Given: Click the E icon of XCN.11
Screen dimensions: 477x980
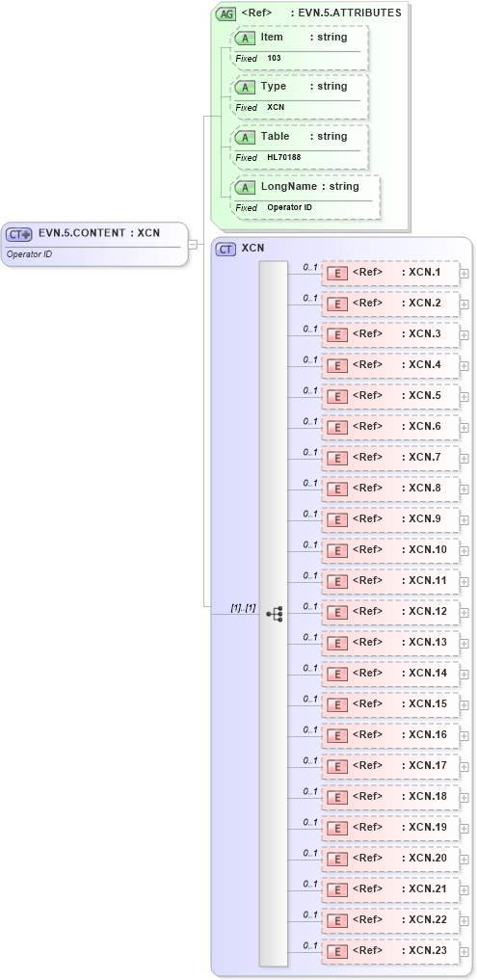Looking at the screenshot, I should point(337,581).
